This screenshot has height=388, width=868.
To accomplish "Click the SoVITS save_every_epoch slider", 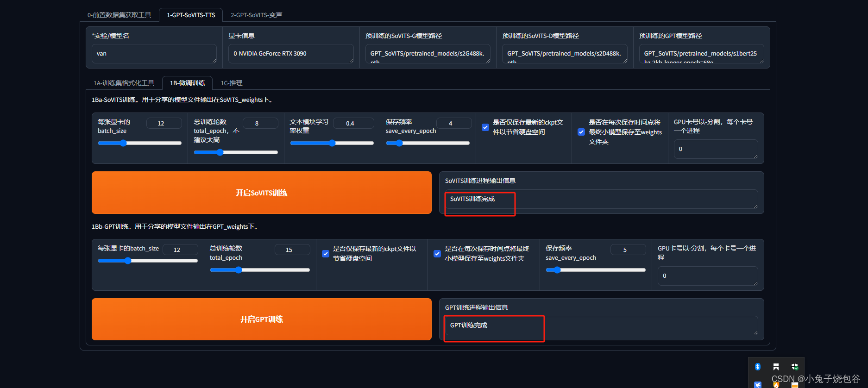I will 428,143.
